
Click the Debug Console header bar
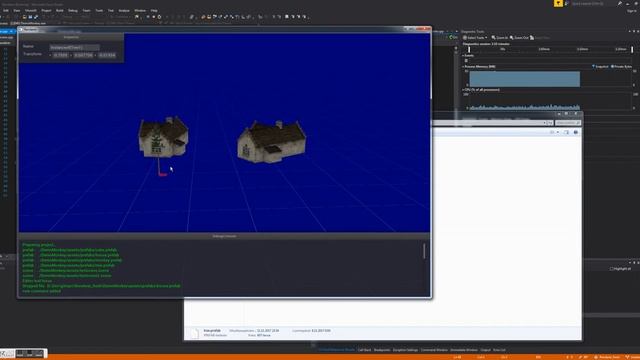tap(224, 236)
